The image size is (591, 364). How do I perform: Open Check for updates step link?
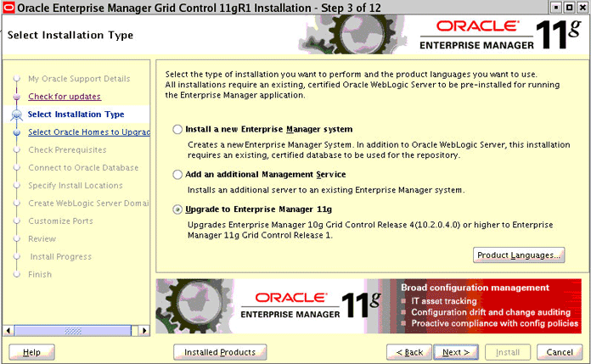pos(65,97)
